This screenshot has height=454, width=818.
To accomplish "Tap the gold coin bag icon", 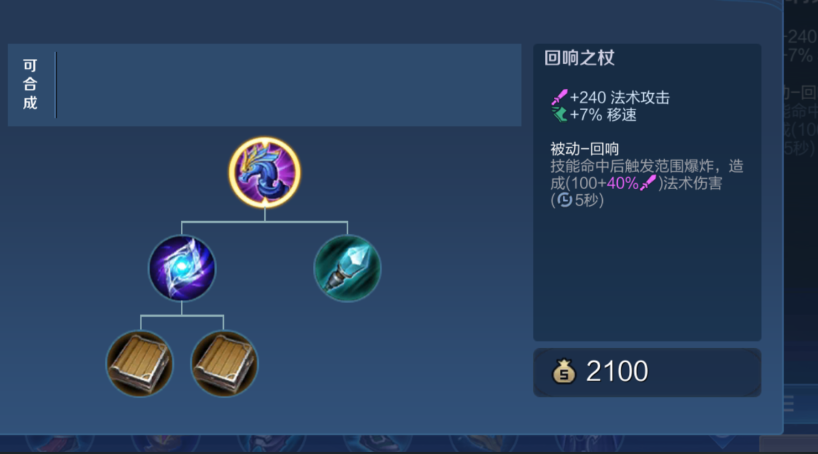I will pyautogui.click(x=564, y=372).
